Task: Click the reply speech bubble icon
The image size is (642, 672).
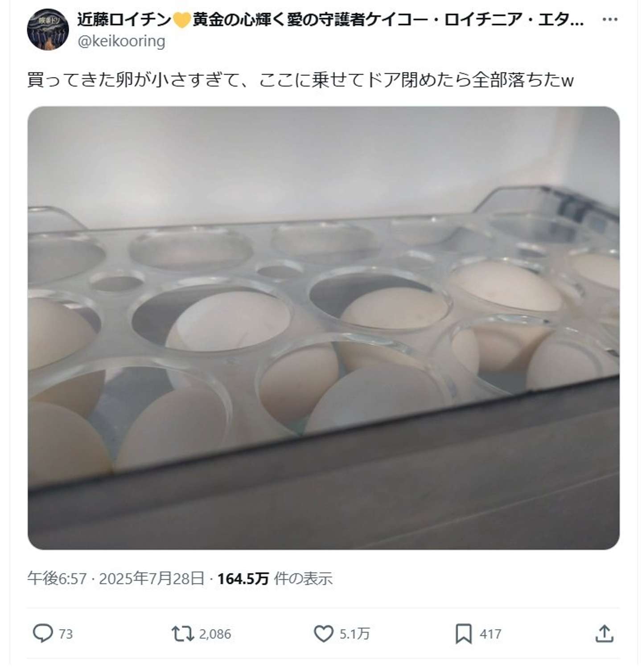Action: click(43, 633)
